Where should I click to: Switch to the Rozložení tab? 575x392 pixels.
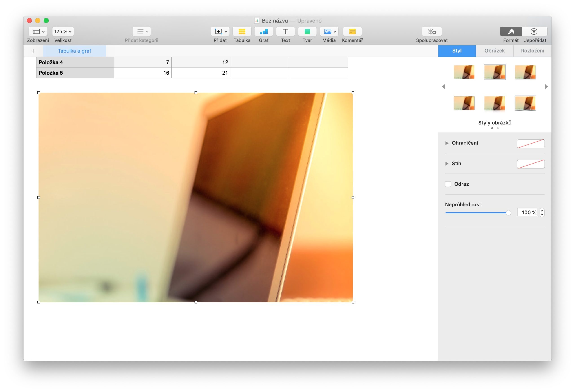coord(533,51)
